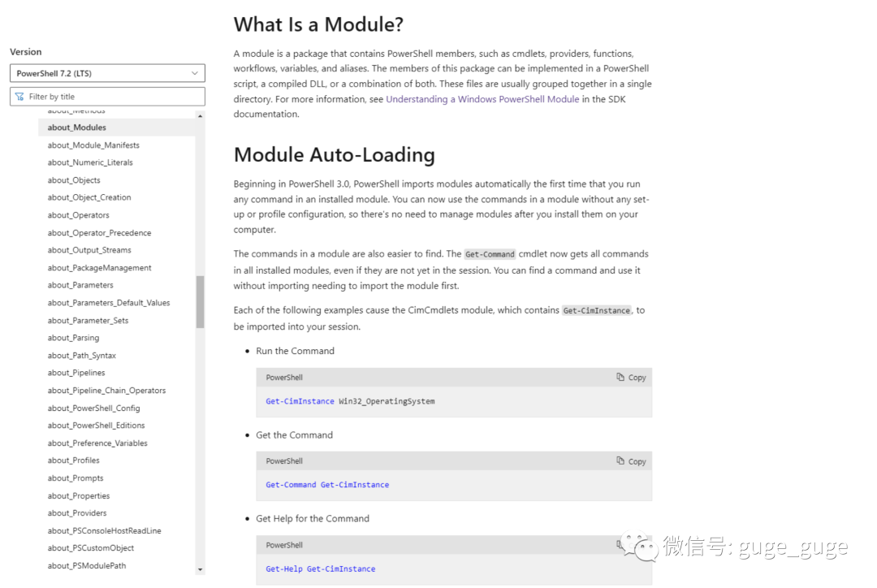Open about_PSConsoleHostReadLine topic

(104, 531)
